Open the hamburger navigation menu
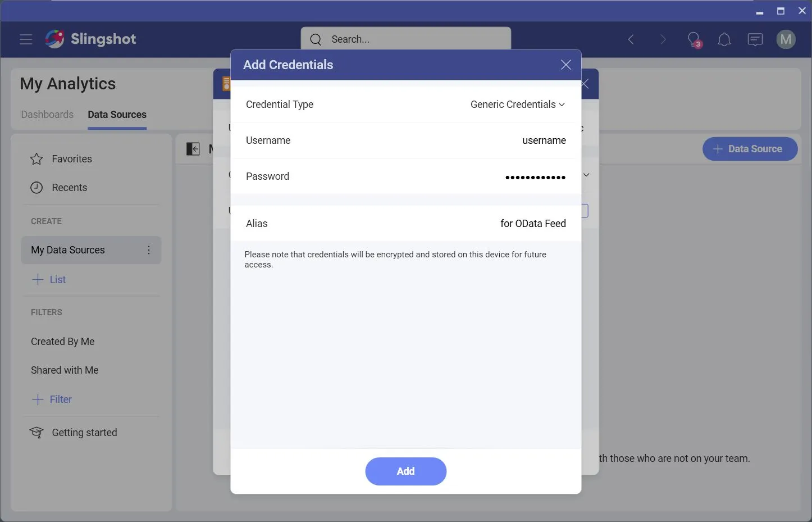 click(x=26, y=39)
